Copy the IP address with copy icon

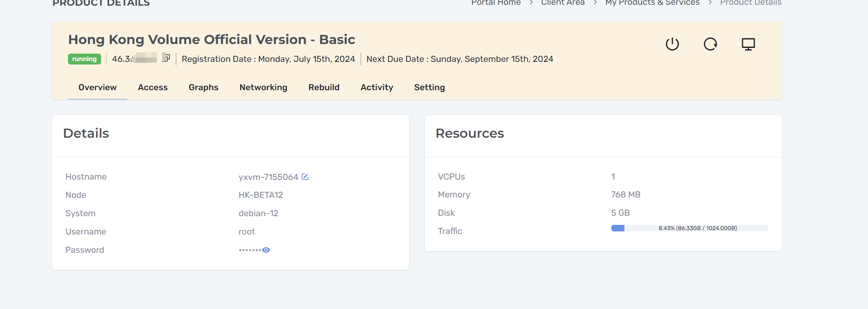point(166,58)
